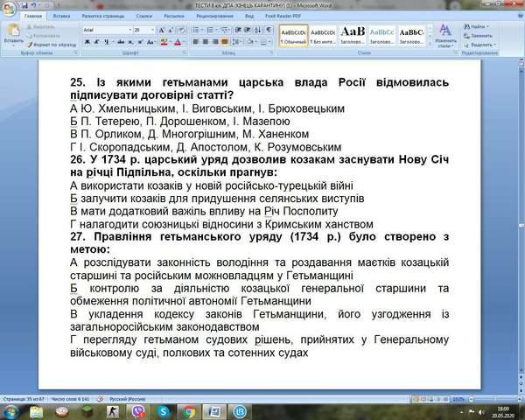Open the Office button menu
The width and height of the screenshot is (525, 420).
(9, 9)
